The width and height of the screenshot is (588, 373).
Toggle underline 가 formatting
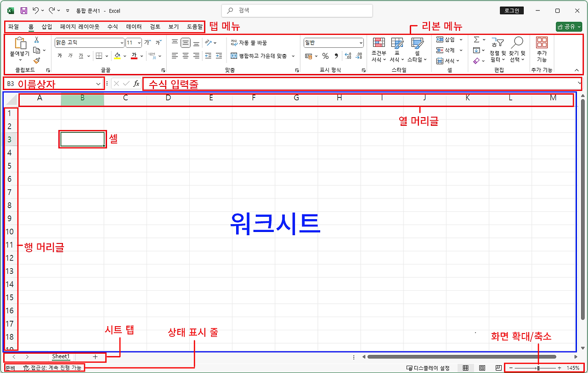81,56
